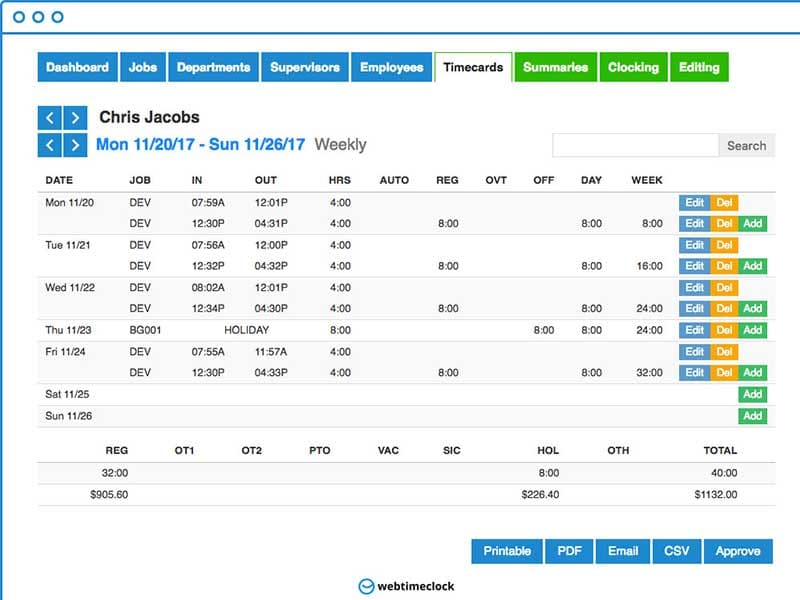Advance to next week arrow beside date range
The image size is (800, 600).
click(x=75, y=145)
